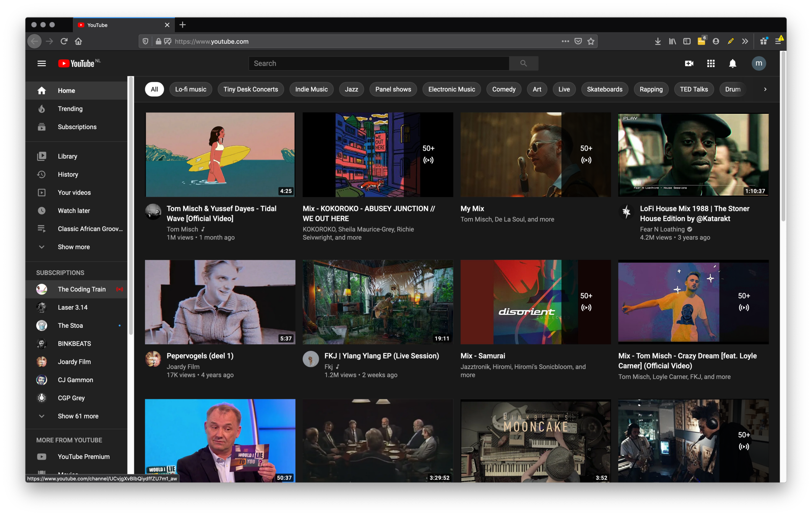Open Watch later in the sidebar
This screenshot has width=812, height=516.
(74, 211)
